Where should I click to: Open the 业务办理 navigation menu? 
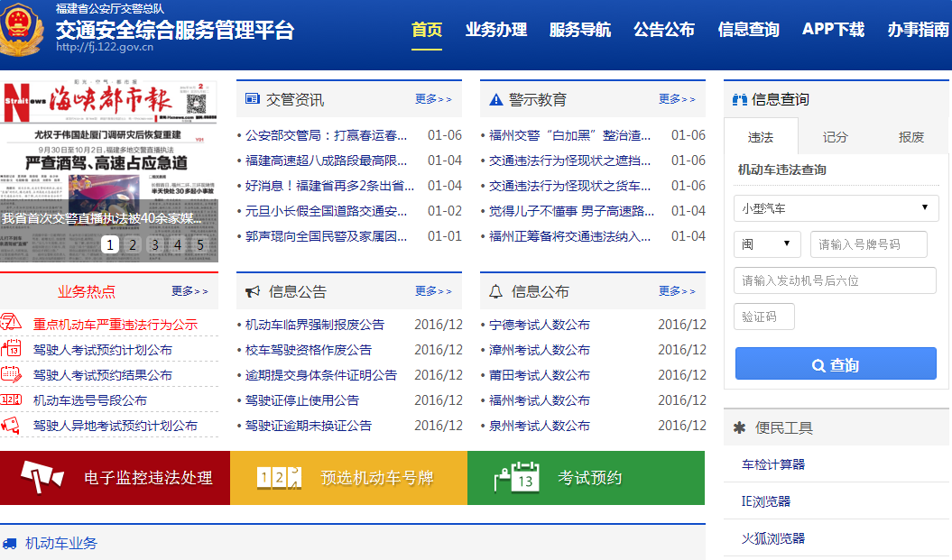496,30
